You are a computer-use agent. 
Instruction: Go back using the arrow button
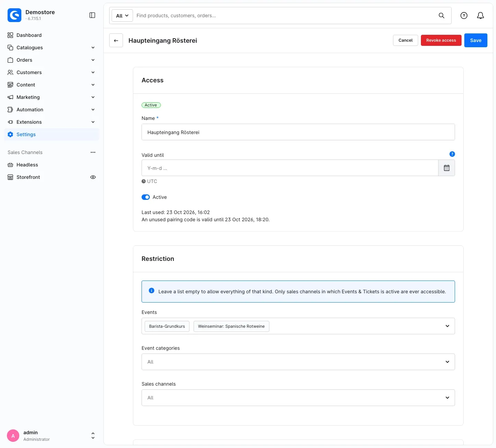(116, 40)
